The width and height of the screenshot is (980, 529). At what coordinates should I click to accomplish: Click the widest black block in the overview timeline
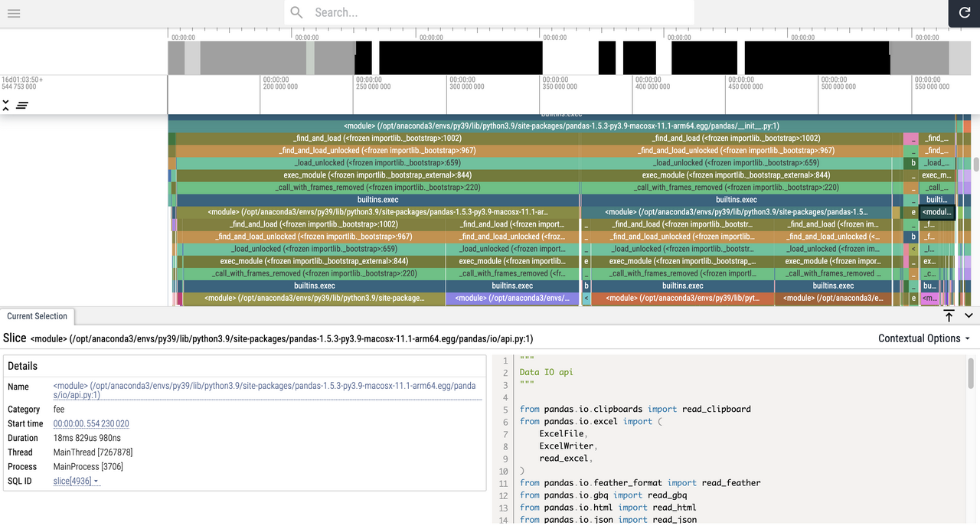coord(460,57)
